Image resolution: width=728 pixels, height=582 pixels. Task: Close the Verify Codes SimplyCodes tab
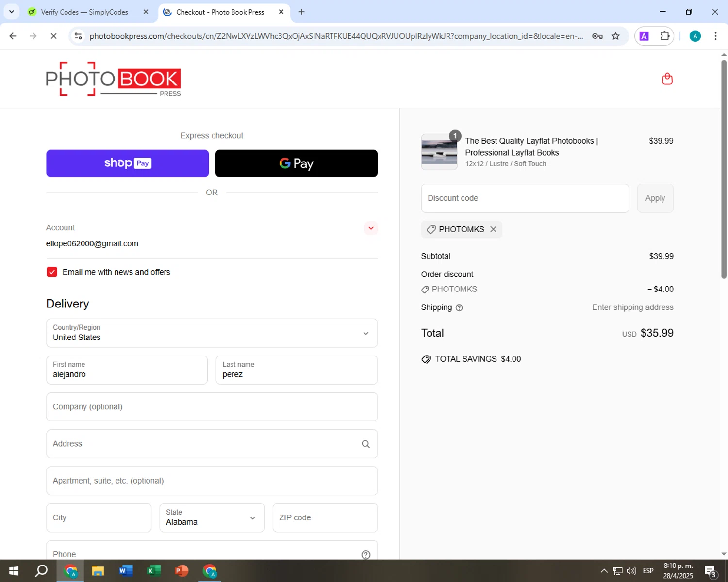pyautogui.click(x=146, y=12)
